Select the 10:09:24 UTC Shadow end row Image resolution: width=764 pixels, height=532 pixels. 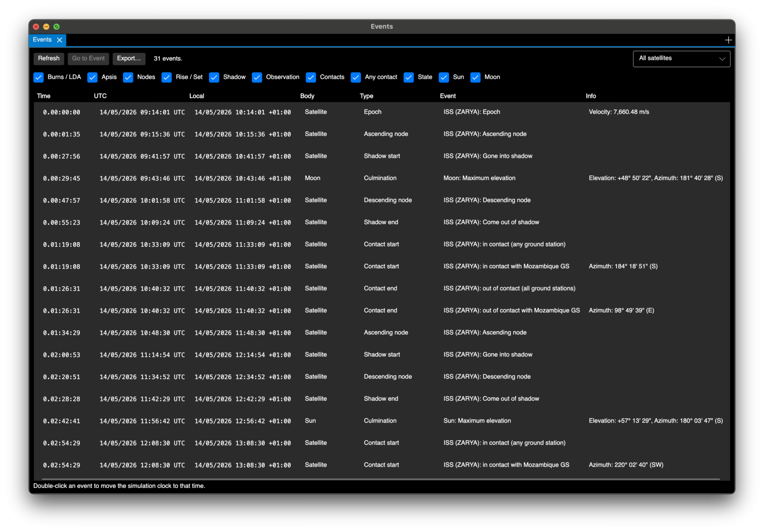[x=382, y=223]
